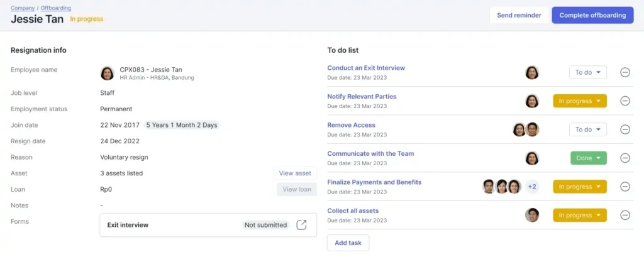Click assignee avatar on Collect all assets

532,216
